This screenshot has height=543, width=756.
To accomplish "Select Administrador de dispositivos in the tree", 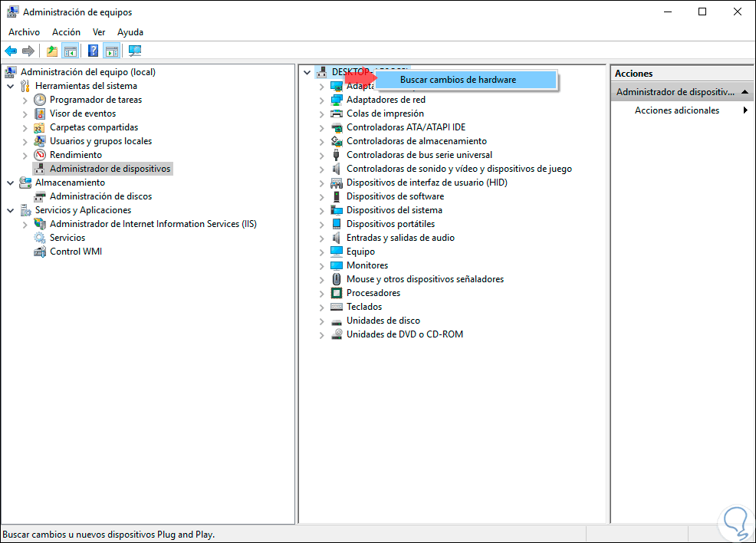I will point(110,169).
